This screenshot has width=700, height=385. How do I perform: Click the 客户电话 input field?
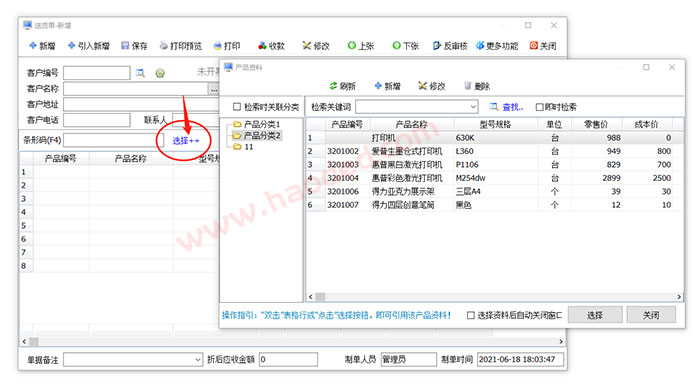[x=96, y=120]
